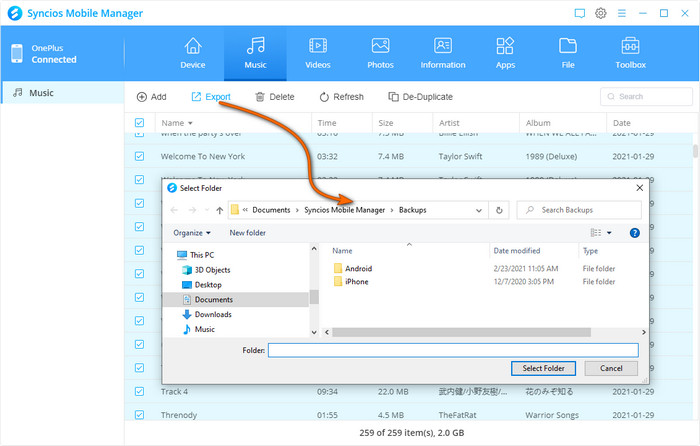Click the change view icon in dialog
The width and height of the screenshot is (700, 446).
596,233
